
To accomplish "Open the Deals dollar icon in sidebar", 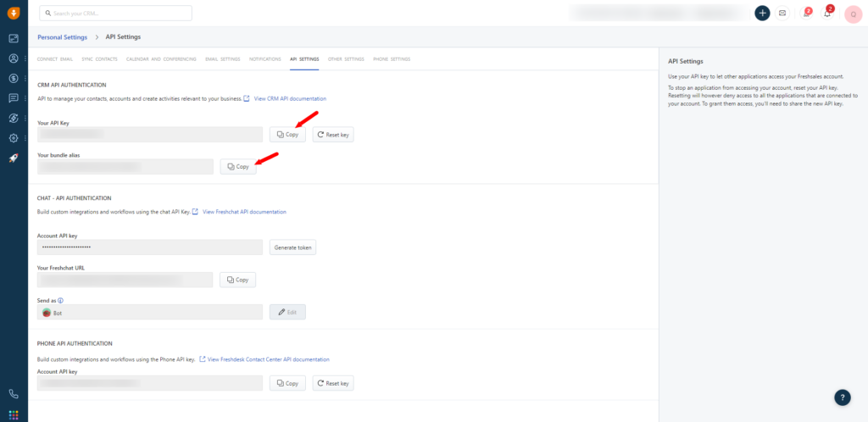I will coord(14,79).
